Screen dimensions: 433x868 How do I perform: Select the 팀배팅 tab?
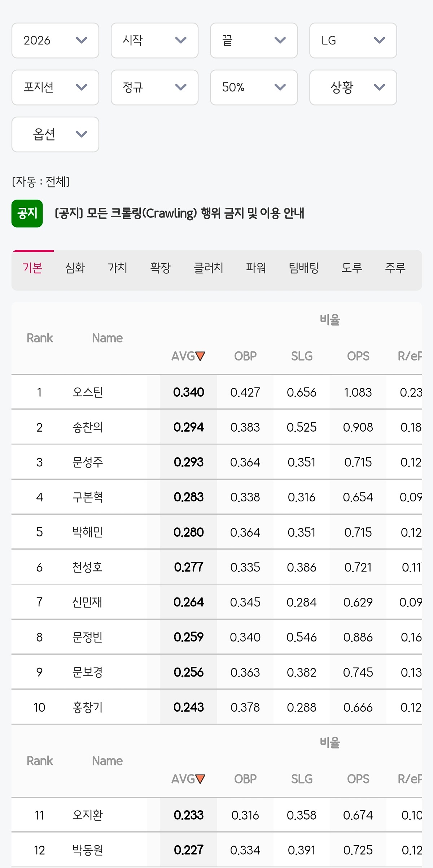tap(304, 268)
